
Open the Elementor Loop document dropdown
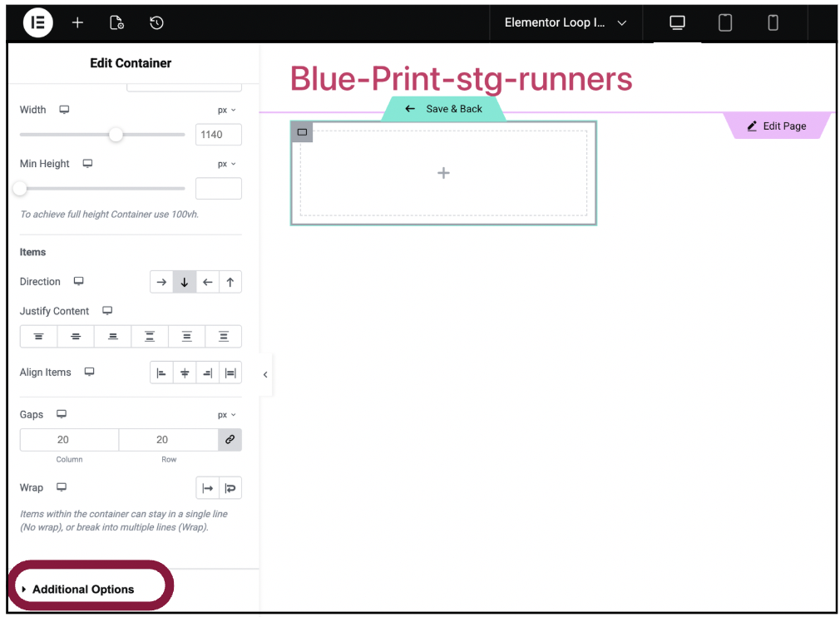click(x=566, y=22)
